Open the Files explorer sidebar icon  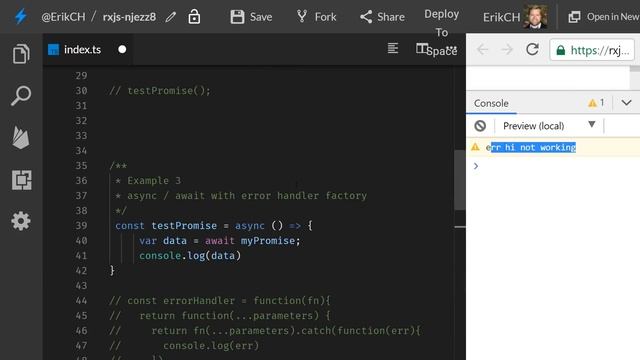[21, 54]
